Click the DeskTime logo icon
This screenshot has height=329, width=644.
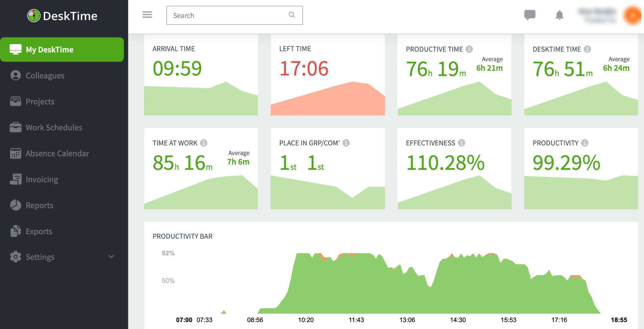pos(34,16)
